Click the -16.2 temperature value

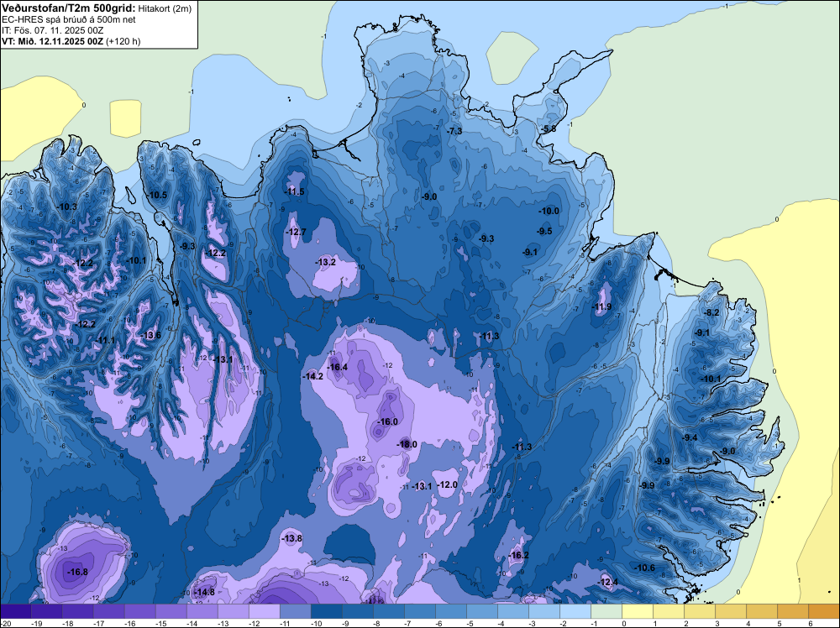(518, 555)
